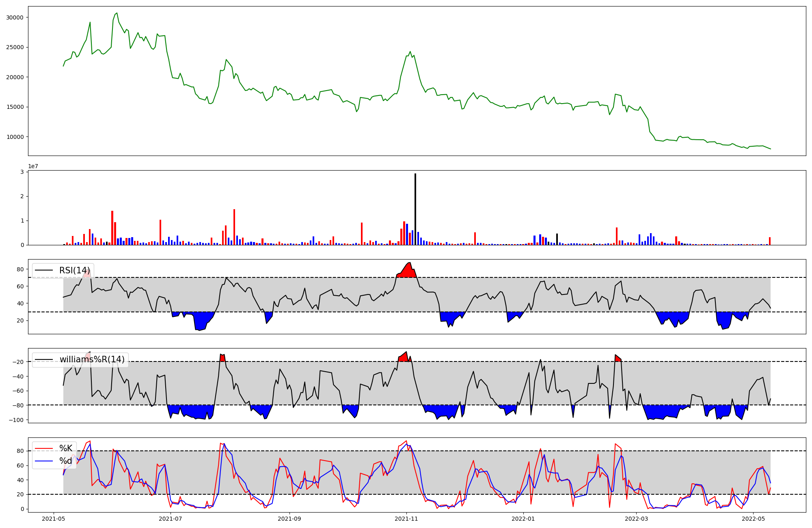The height and width of the screenshot is (528, 812).
Task: Click the blue %d legend line sample
Action: (44, 461)
